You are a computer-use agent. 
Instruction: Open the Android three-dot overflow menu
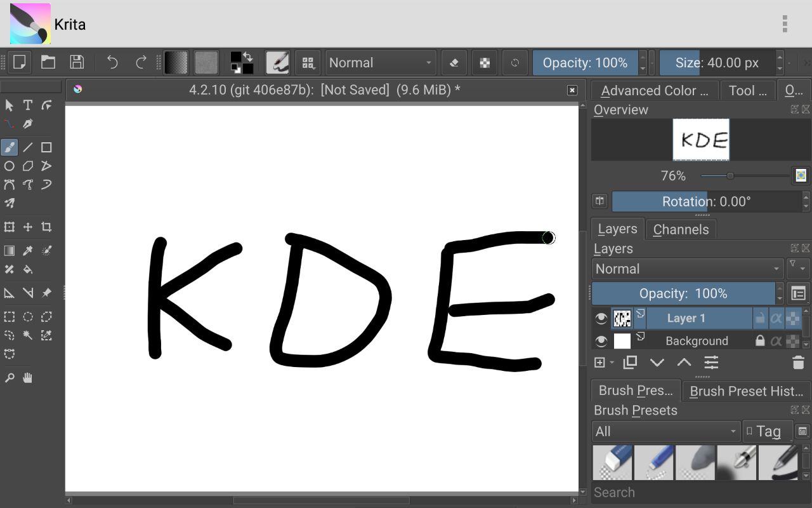pos(785,24)
